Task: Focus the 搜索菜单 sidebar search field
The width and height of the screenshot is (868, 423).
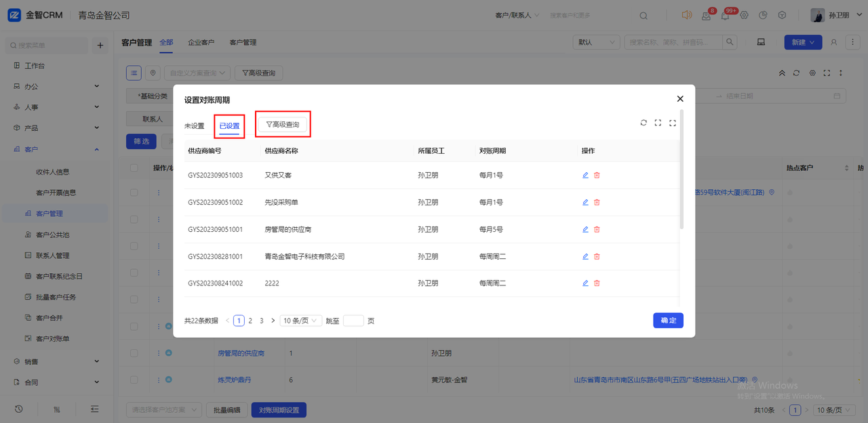Action: [47, 45]
